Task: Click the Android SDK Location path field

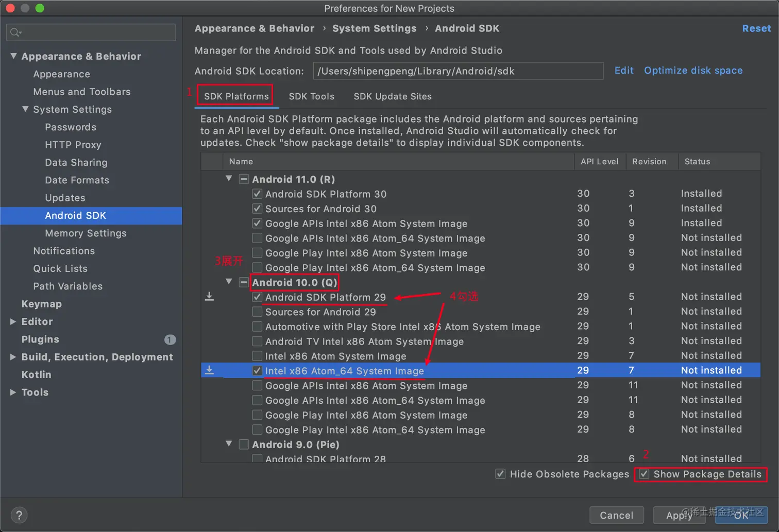Action: click(458, 71)
